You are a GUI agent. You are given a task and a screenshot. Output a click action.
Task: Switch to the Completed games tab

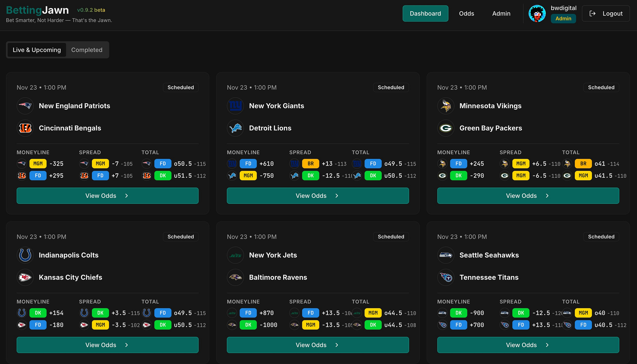[x=87, y=50]
